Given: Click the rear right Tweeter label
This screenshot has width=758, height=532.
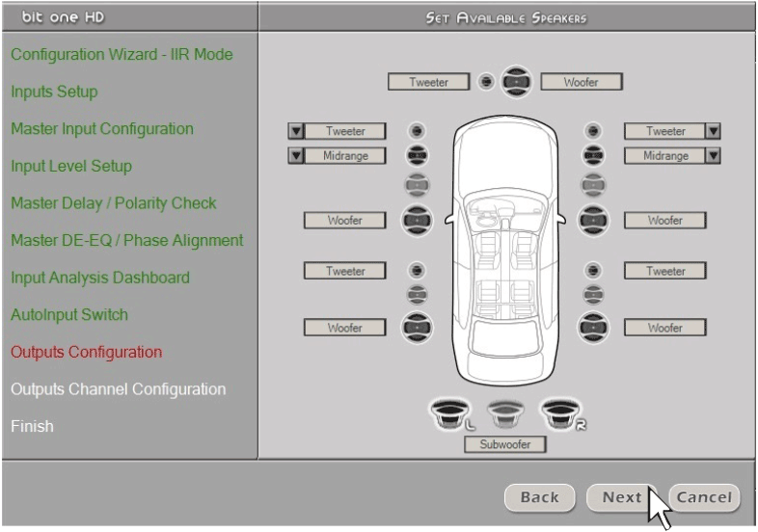Looking at the screenshot, I should [x=665, y=271].
